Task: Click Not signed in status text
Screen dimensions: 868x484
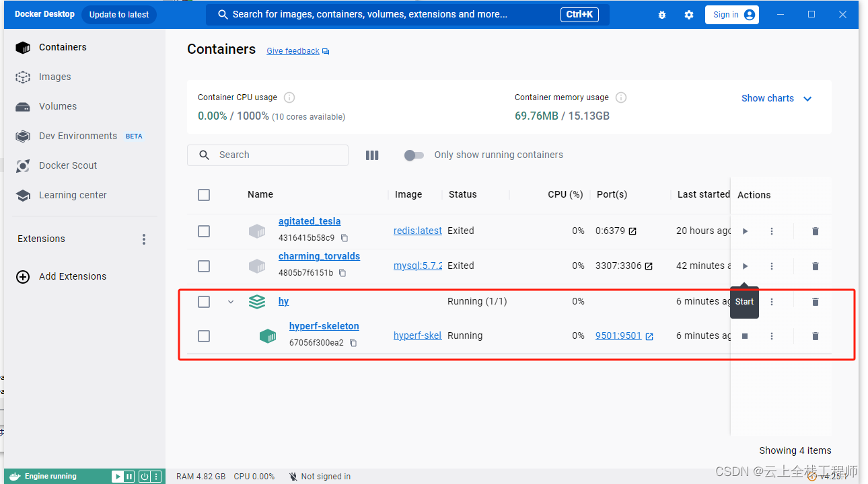Action: coord(326,477)
